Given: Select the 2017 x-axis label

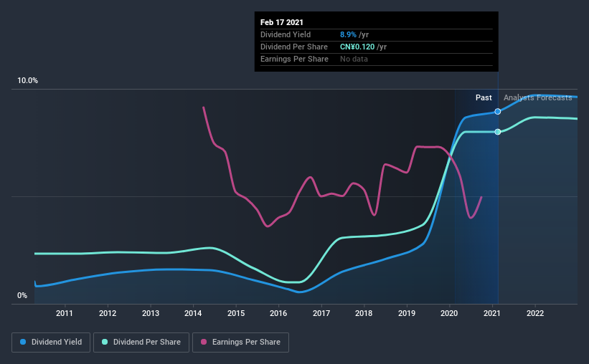Looking at the screenshot, I should pyautogui.click(x=321, y=313).
